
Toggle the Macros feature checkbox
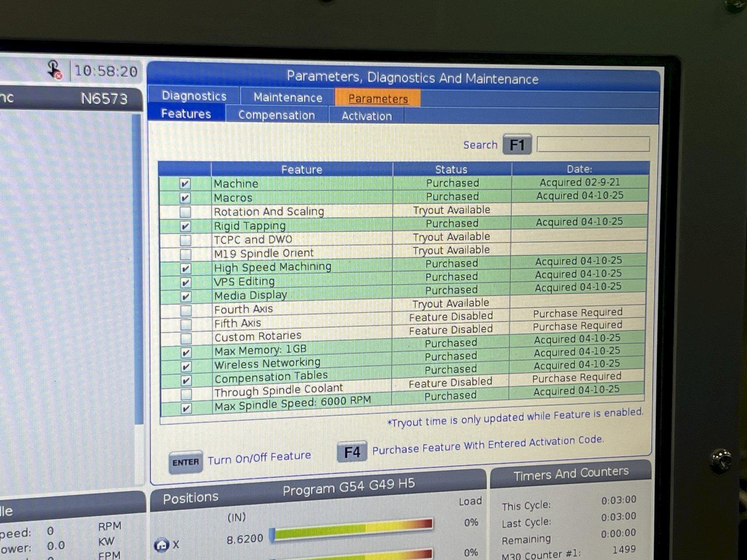[185, 198]
